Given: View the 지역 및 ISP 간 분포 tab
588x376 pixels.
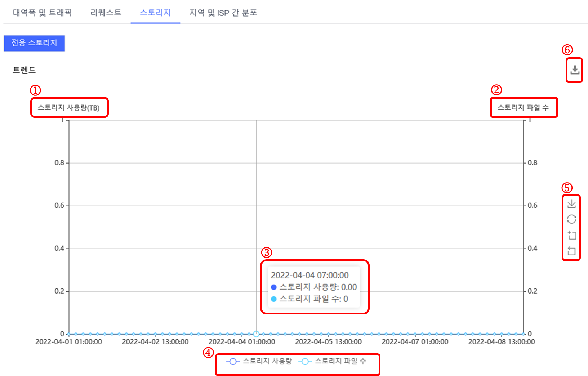Looking at the screenshot, I should [223, 12].
